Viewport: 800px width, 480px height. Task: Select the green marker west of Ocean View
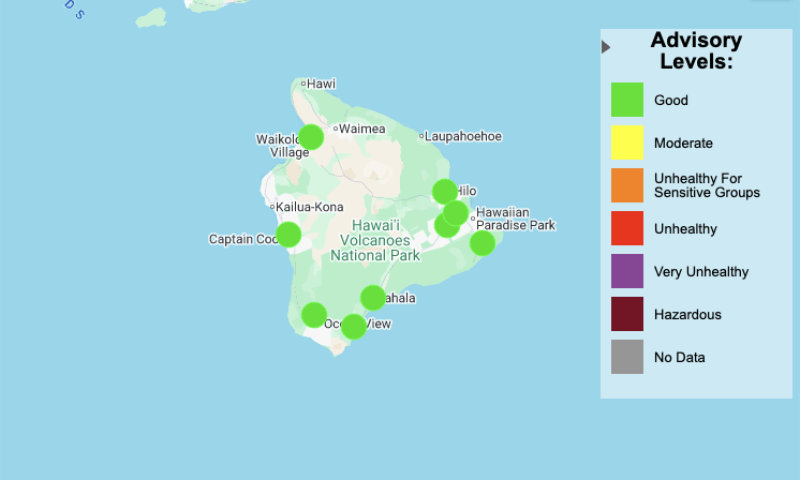click(x=314, y=315)
